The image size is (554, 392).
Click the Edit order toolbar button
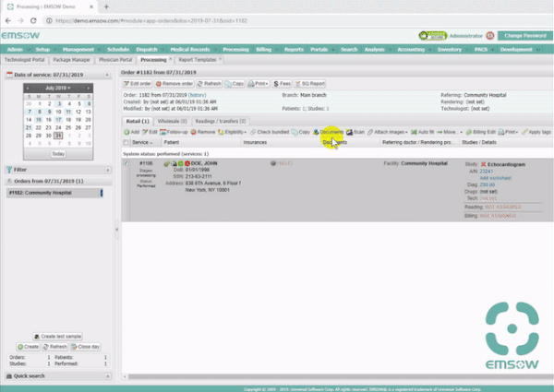pyautogui.click(x=137, y=84)
